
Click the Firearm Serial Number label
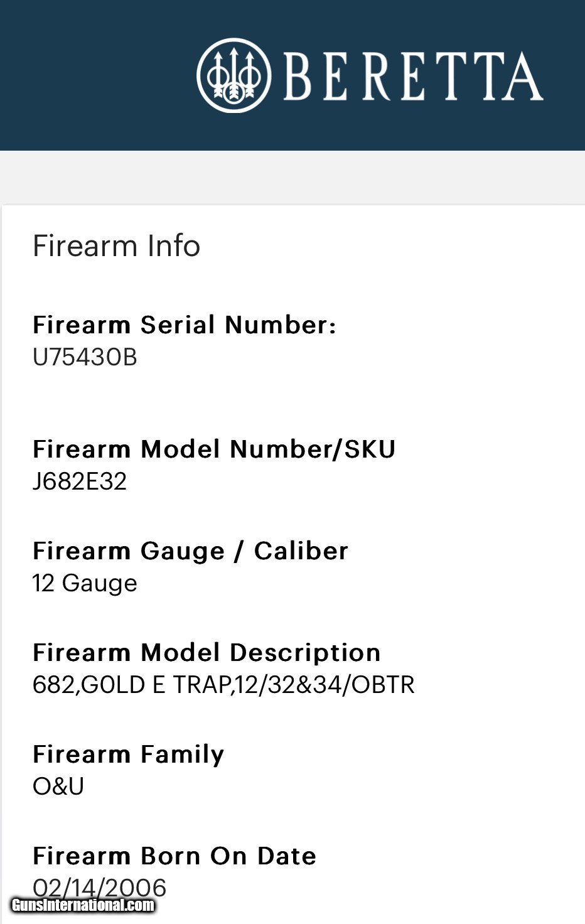click(x=184, y=325)
